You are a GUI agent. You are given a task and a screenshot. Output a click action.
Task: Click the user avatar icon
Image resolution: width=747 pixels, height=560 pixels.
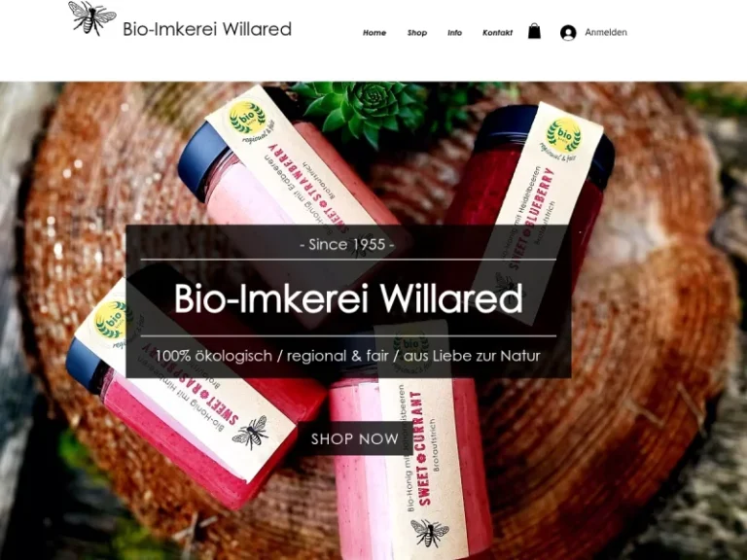[x=568, y=32]
